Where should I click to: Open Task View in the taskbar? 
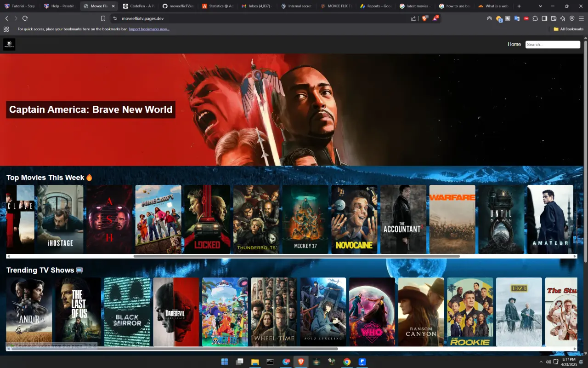[x=240, y=362]
